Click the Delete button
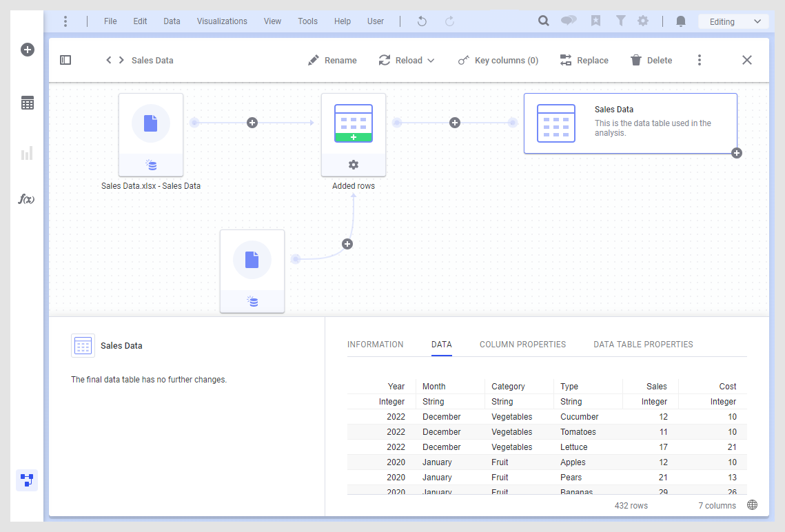Viewport: 785px width, 532px height. (x=651, y=61)
